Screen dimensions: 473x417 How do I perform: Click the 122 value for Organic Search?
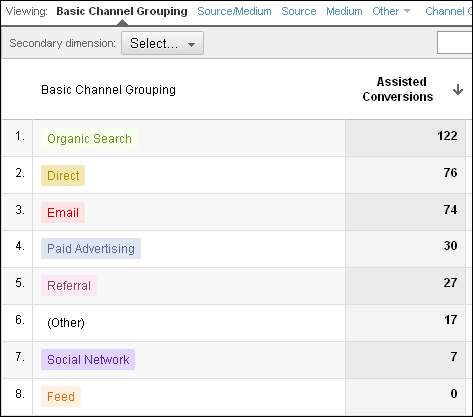[447, 136]
